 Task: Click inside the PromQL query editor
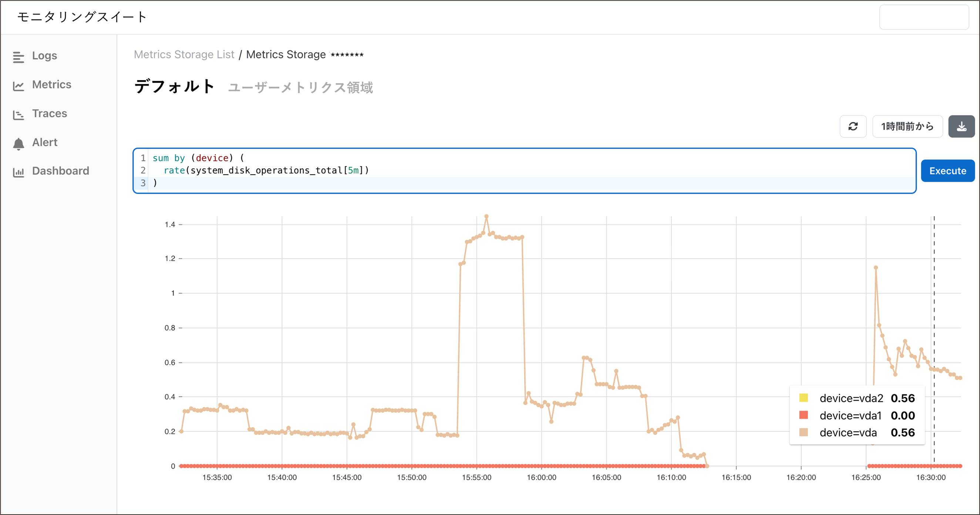pos(533,171)
